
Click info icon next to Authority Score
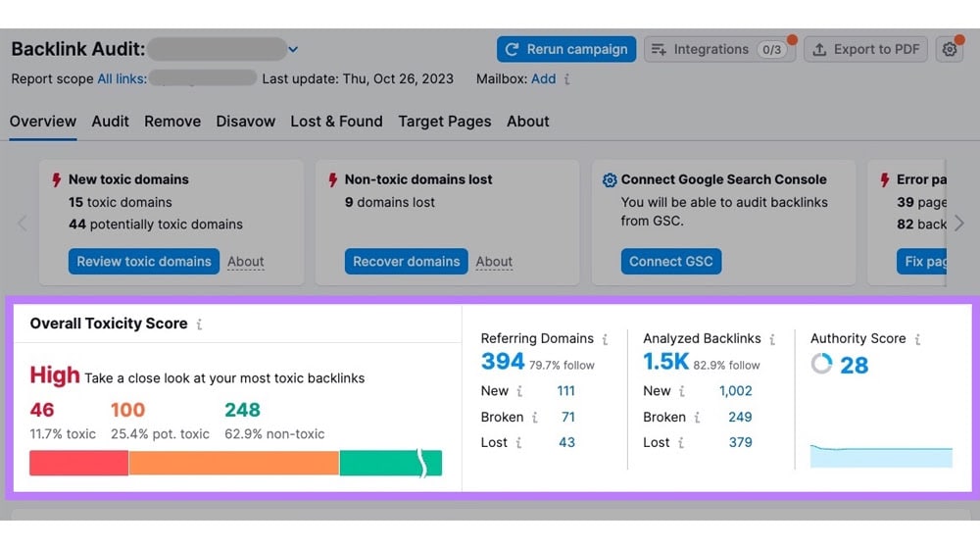(917, 339)
